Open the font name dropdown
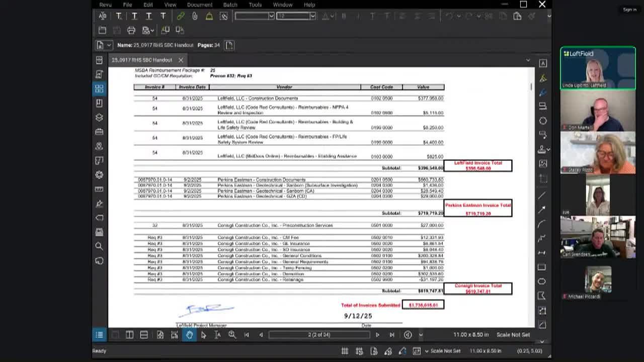Screen dimensions: 644x362 271,16
